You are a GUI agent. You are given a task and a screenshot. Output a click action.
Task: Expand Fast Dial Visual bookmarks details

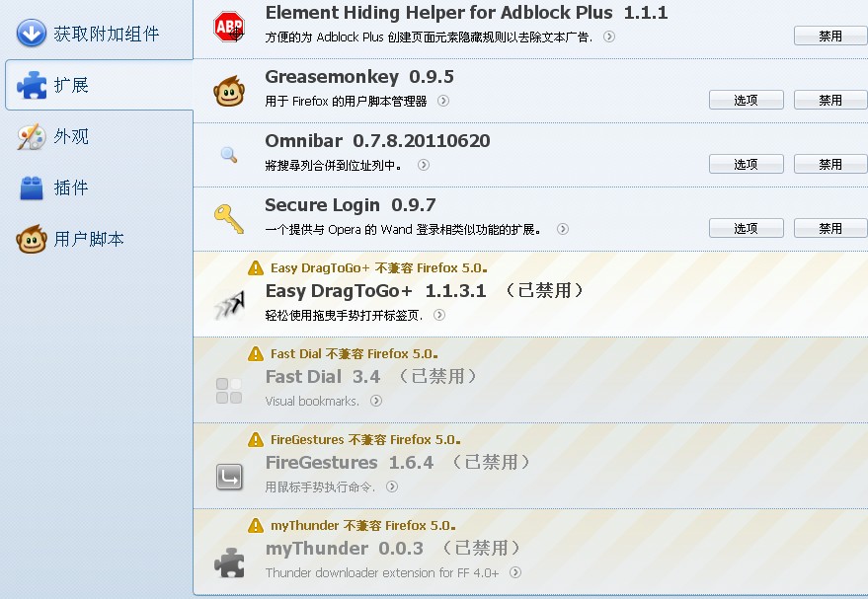click(x=376, y=401)
